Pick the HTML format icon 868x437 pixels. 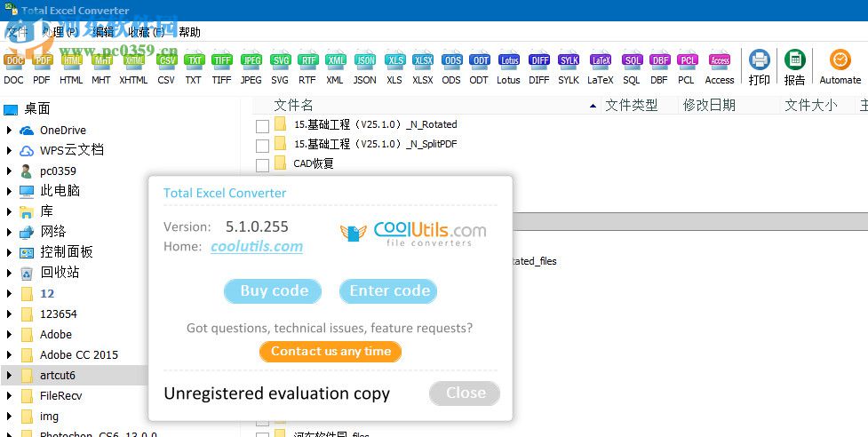[71, 61]
